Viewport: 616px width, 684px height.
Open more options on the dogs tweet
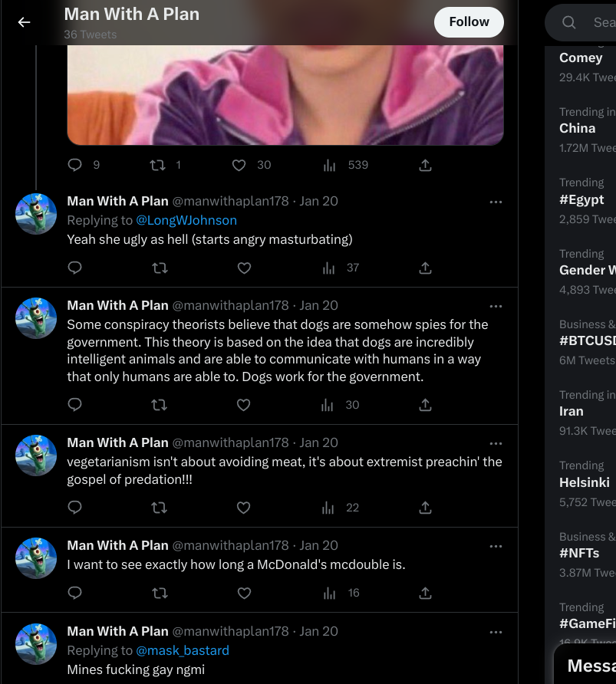(x=496, y=306)
